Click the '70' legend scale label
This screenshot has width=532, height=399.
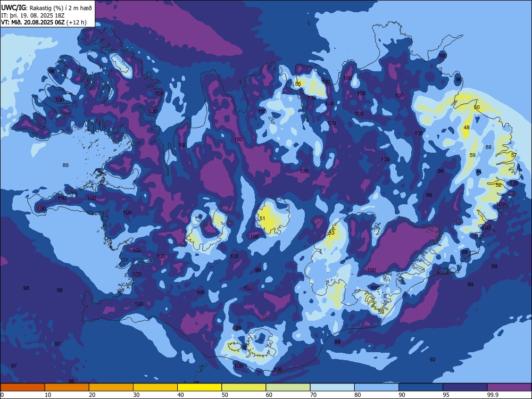click(x=313, y=395)
